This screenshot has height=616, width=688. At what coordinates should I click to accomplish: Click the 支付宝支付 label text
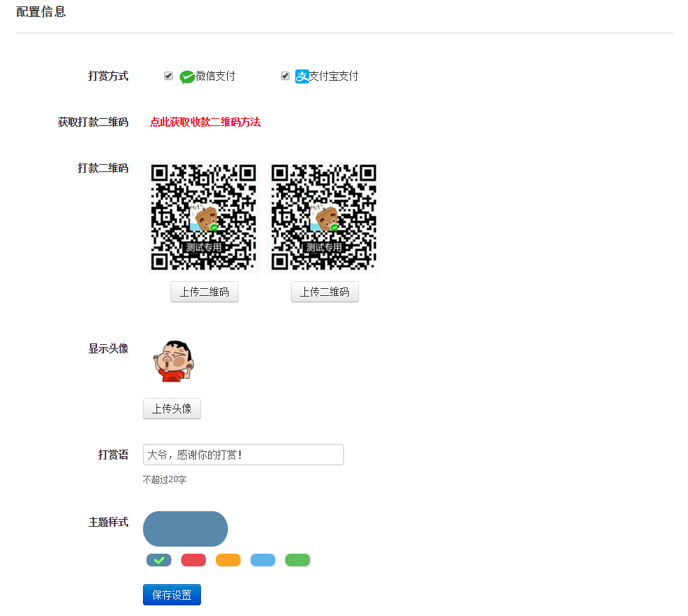(x=334, y=76)
